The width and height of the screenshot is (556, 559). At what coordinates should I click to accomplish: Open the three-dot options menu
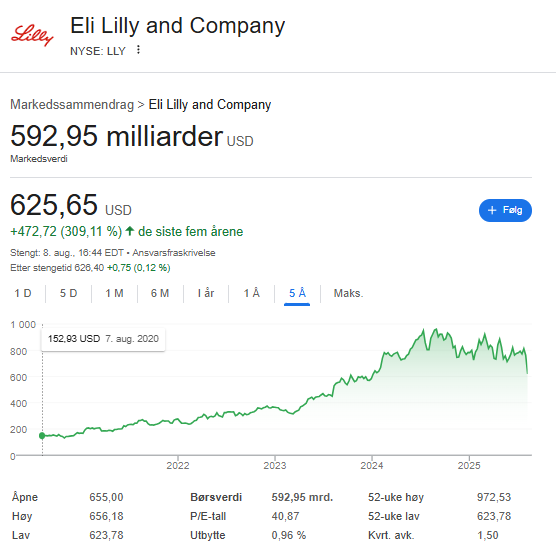138,50
